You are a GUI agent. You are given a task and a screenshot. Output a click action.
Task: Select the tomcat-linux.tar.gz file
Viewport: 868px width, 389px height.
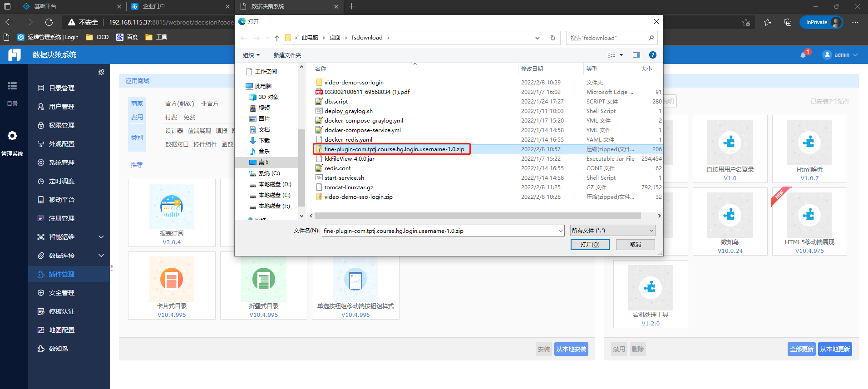click(x=349, y=187)
